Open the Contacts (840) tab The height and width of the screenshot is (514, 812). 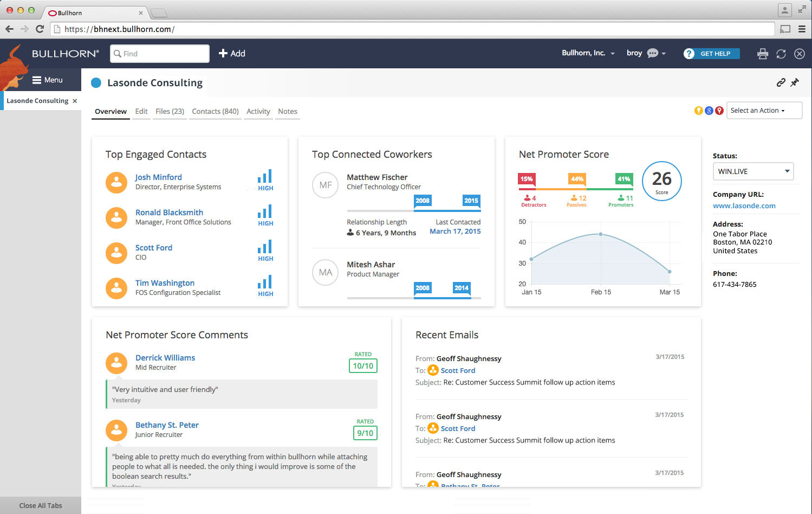pos(215,111)
